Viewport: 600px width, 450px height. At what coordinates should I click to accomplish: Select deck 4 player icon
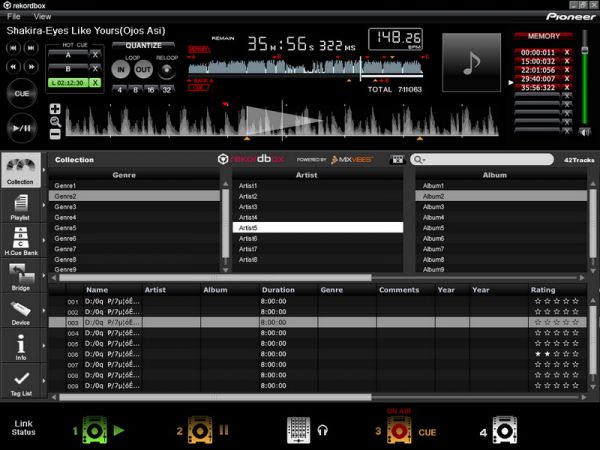(x=504, y=430)
